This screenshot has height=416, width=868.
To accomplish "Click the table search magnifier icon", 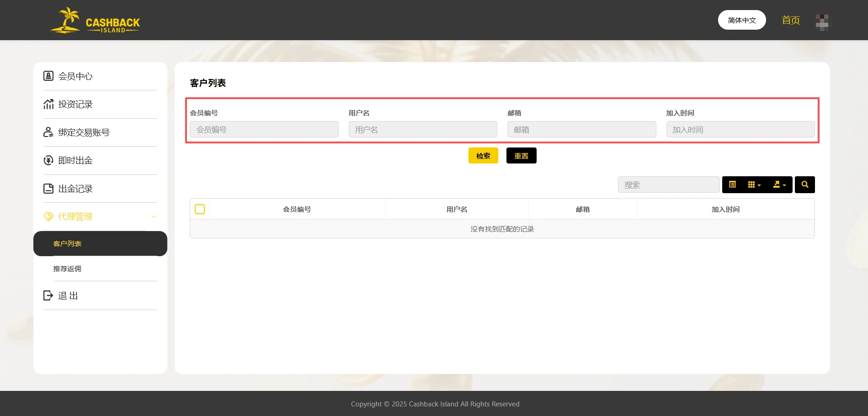I will pos(804,184).
